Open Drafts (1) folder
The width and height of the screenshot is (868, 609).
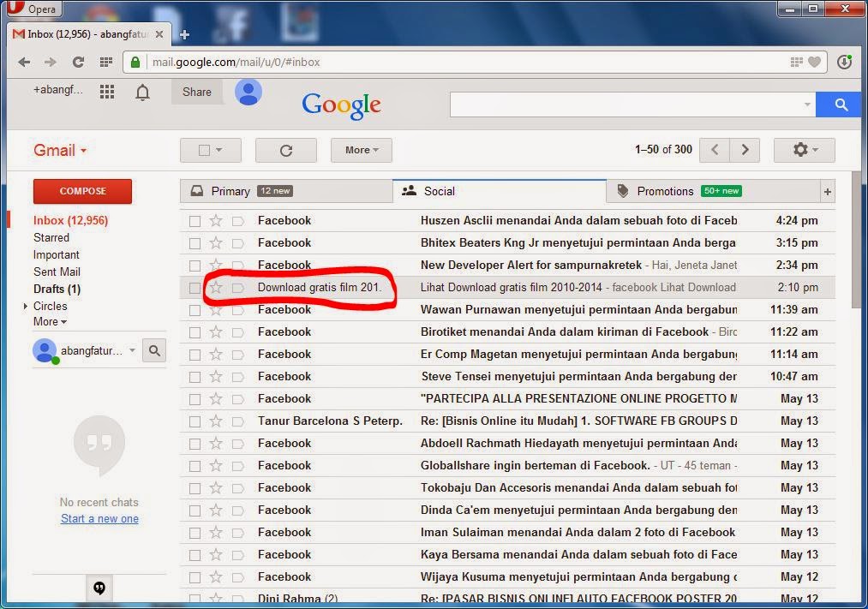pyautogui.click(x=57, y=289)
